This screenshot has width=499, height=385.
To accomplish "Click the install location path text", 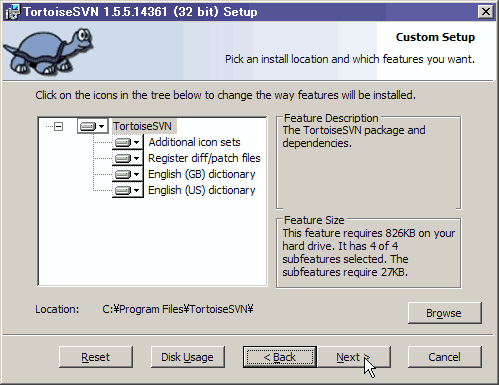I will coord(178,309).
